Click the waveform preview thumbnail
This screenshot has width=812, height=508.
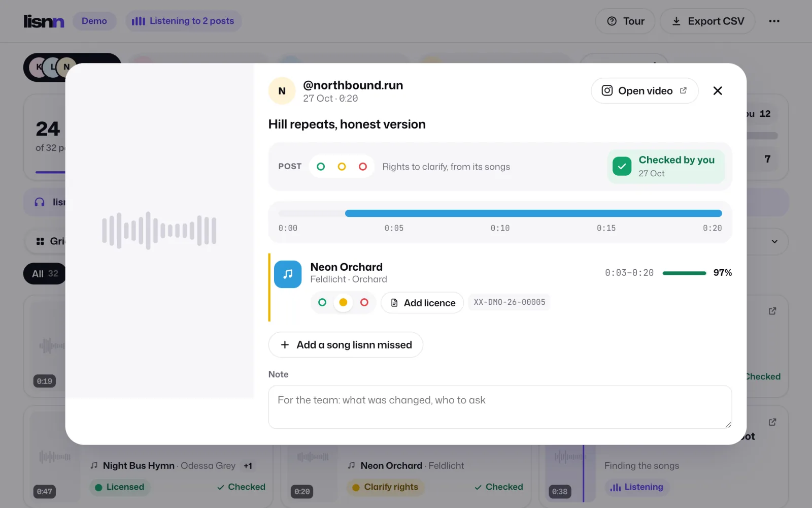click(159, 231)
